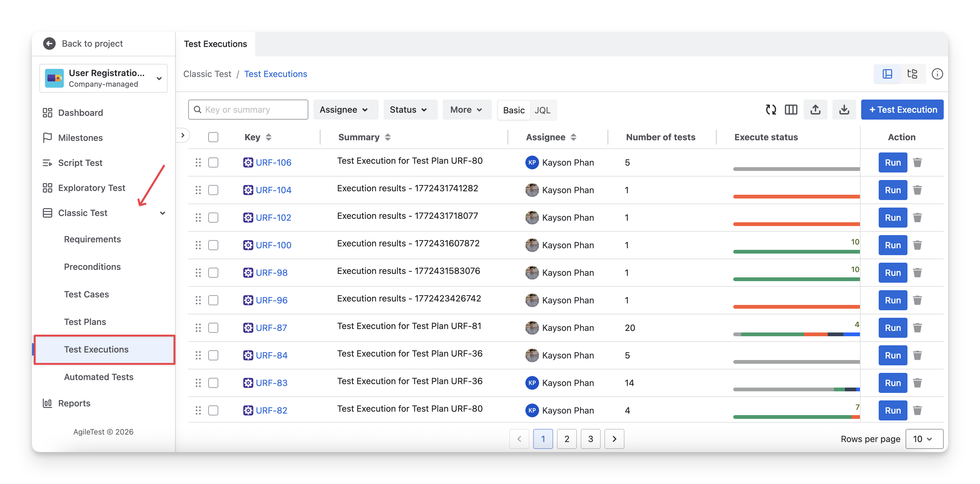
Task: Open Test Plans in sidebar
Action: point(85,322)
